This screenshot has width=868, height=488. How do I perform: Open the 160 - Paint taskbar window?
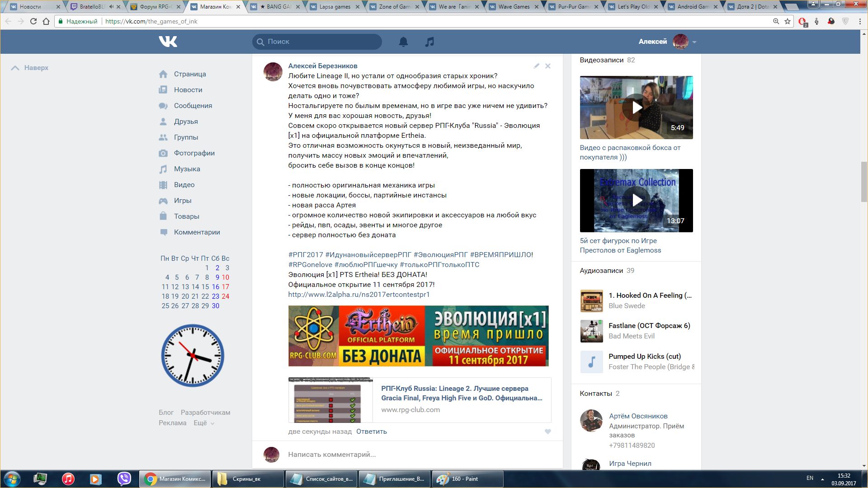[468, 479]
